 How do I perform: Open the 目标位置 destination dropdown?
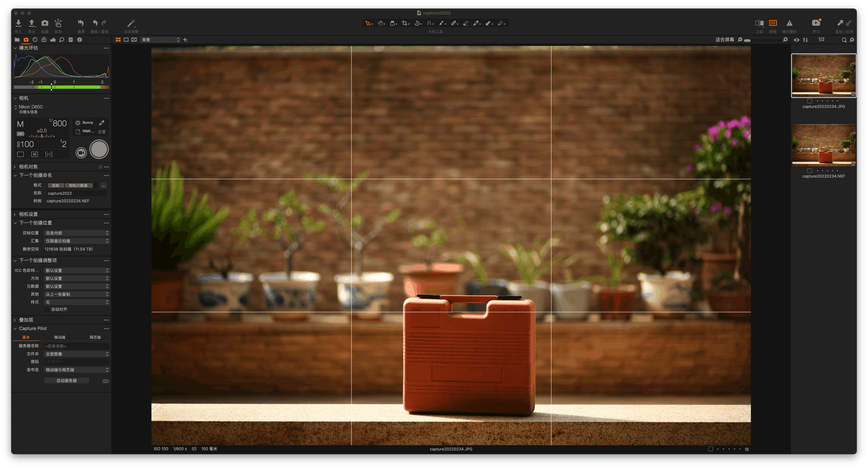(77, 233)
